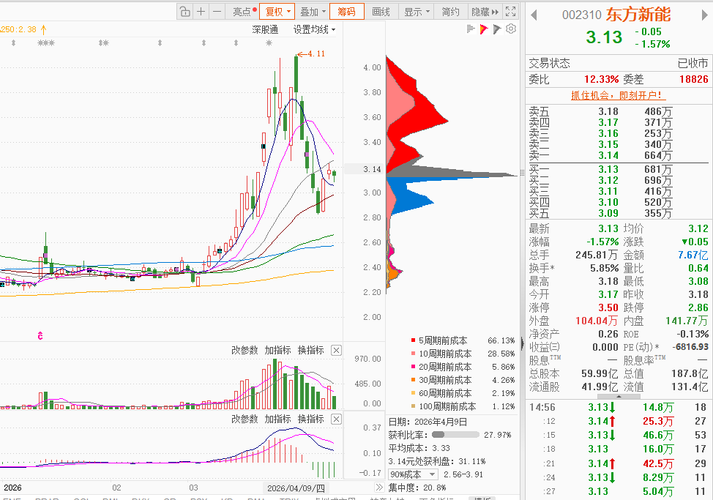Open chip distribution settings gear
713x500 pixels.
point(511,29)
